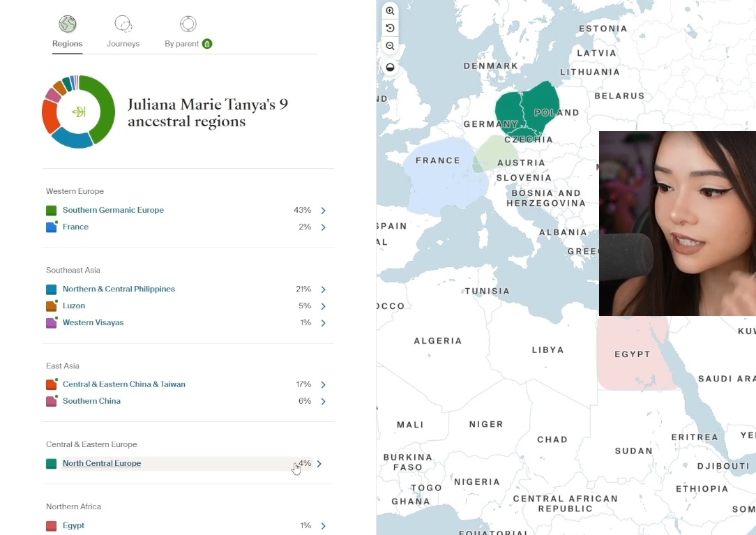Click the pink swatch beside Southern China
The width and height of the screenshot is (756, 535).
click(x=51, y=401)
